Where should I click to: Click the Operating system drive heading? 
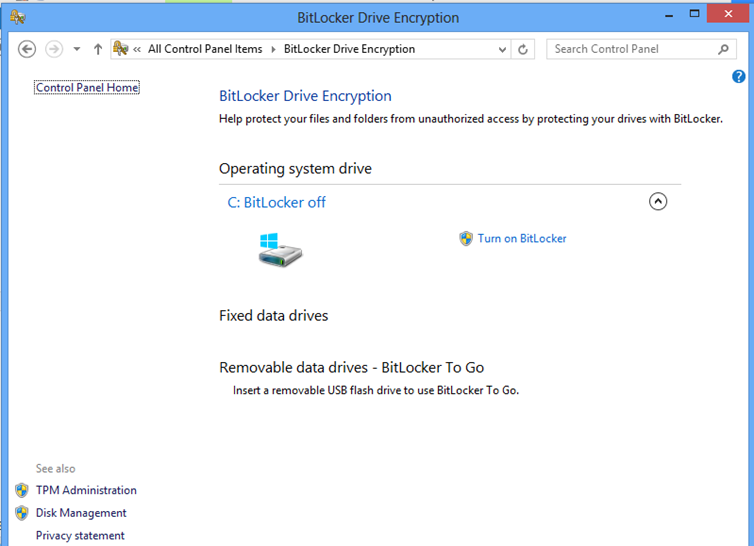[295, 169]
